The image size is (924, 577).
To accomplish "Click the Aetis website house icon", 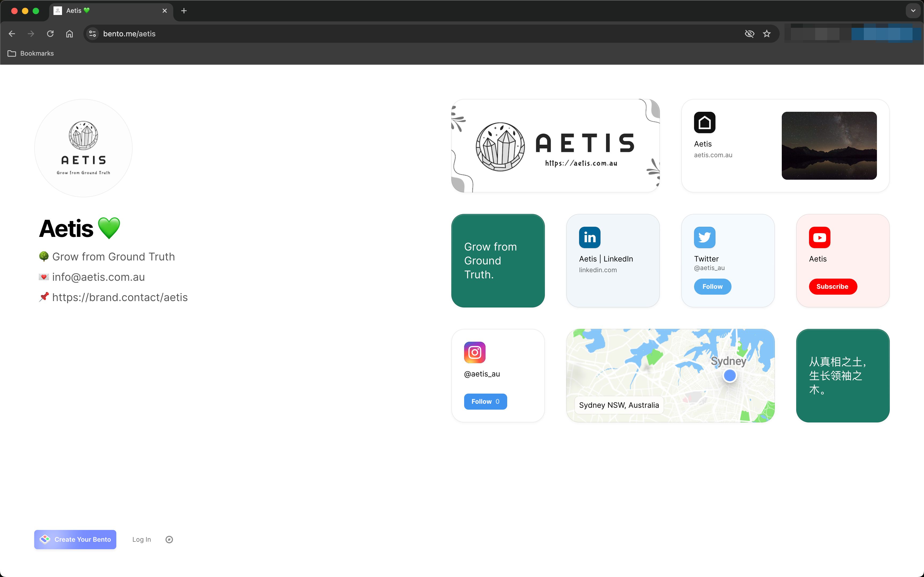I will click(x=704, y=122).
